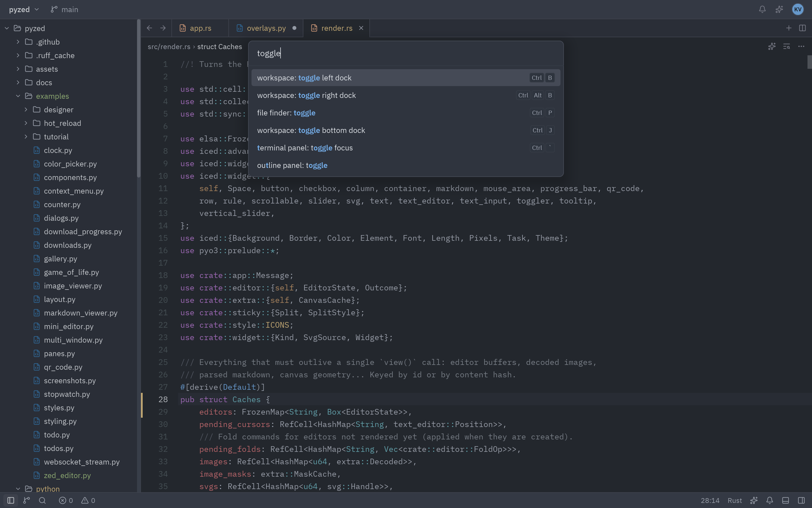Open git panel icon in status bar
Screen dimensions: 812x508
[27, 500]
